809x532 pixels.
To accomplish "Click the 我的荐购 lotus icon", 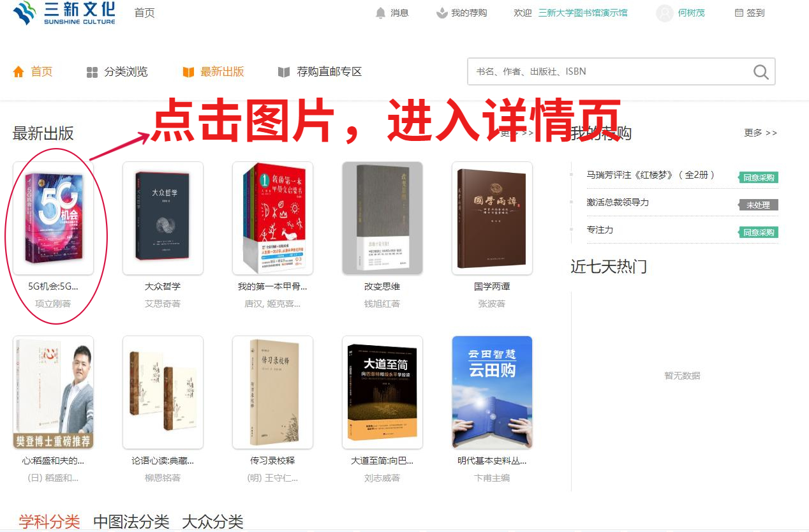I will (442, 13).
